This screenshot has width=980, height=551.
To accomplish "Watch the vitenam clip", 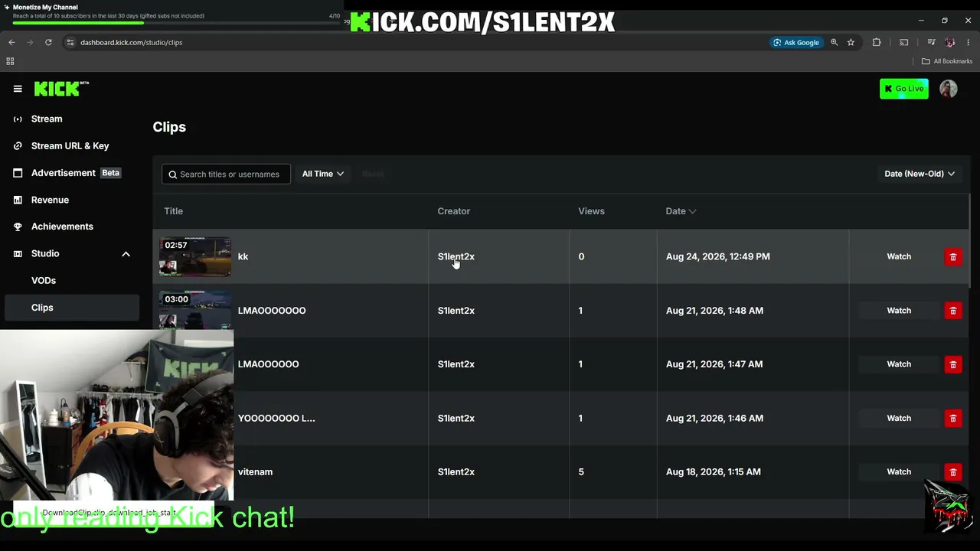I will pos(899,472).
